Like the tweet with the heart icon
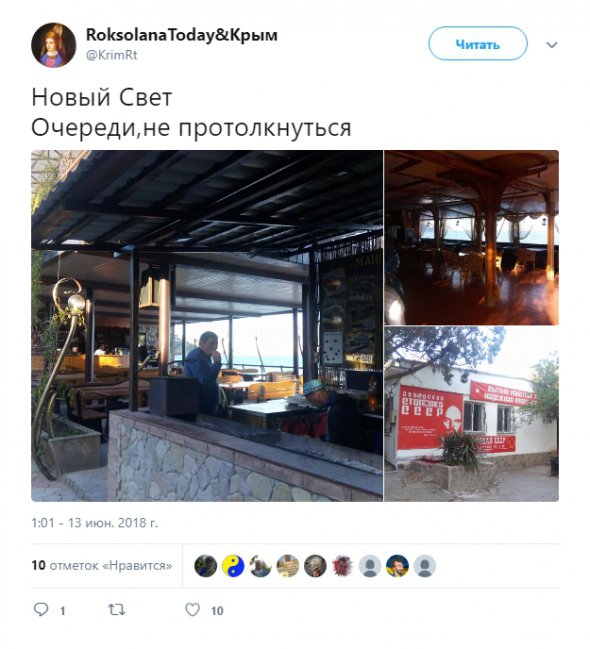The image size is (590, 649). [192, 610]
